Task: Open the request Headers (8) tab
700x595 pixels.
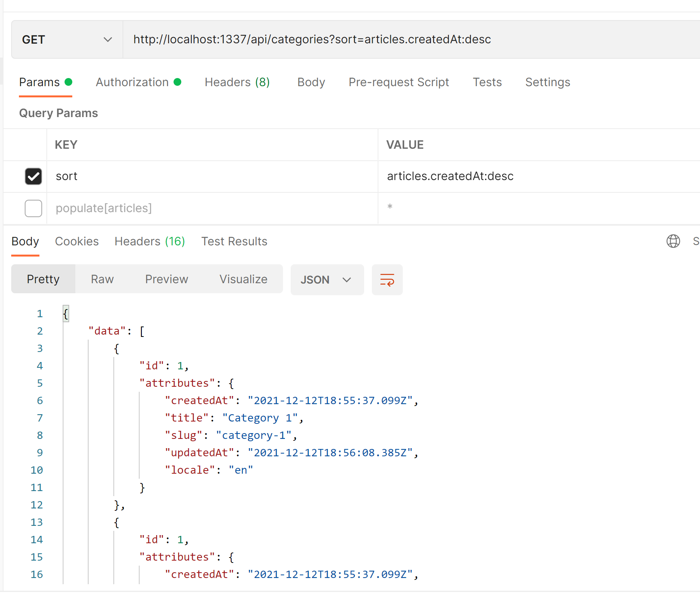Action: click(x=237, y=82)
